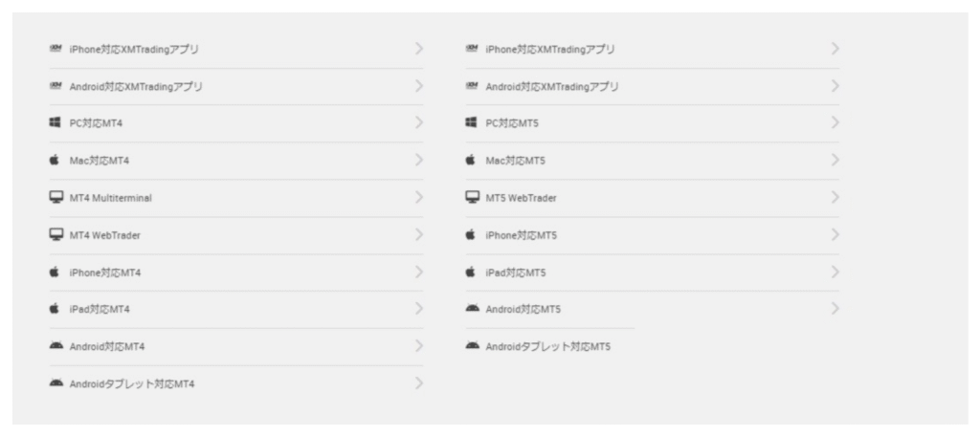This screenshot has height=437, width=980.
Task: Click Windows icon next to PC対応MT5
Action: (x=471, y=123)
